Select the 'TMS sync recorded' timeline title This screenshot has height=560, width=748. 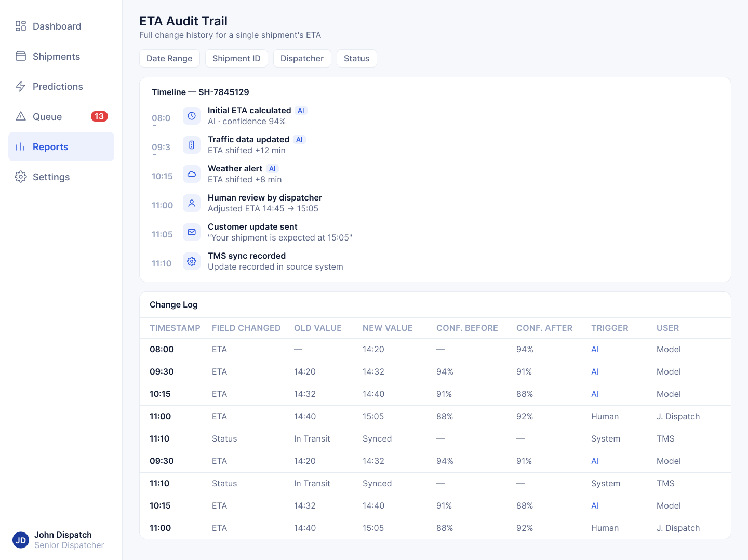(x=247, y=256)
